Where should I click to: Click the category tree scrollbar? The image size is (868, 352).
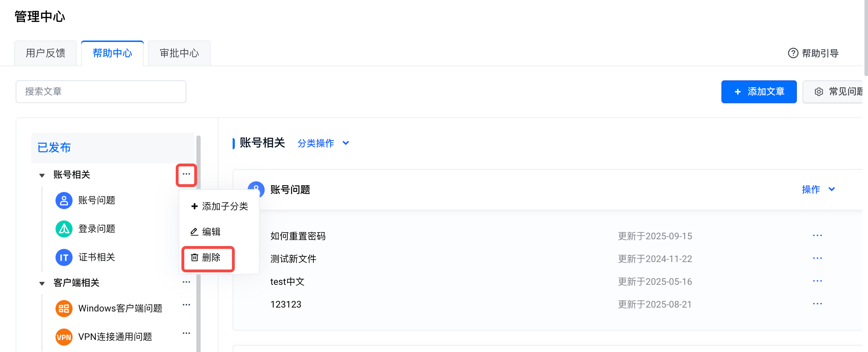coord(199,244)
